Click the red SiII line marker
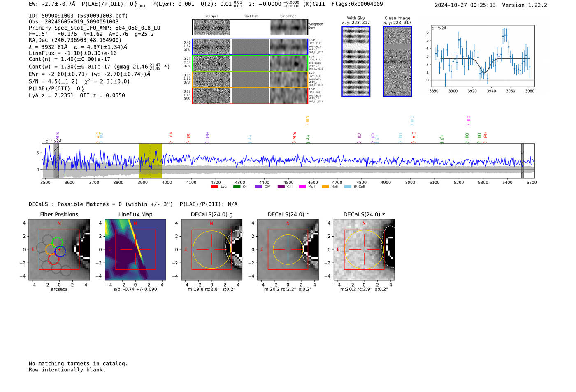 click(x=188, y=137)
